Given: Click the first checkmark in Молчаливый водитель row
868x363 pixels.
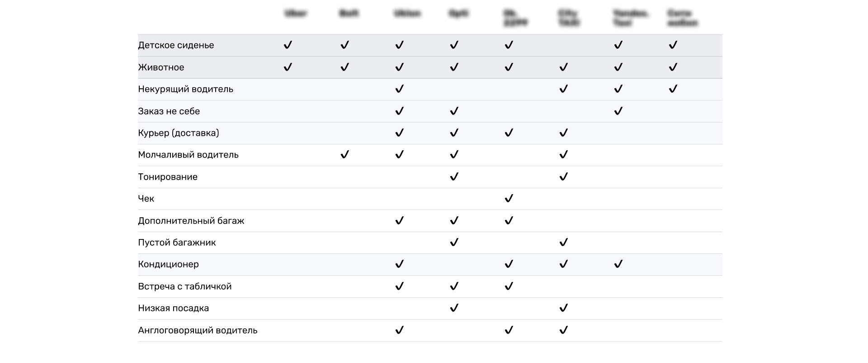Looking at the screenshot, I should pyautogui.click(x=344, y=154).
